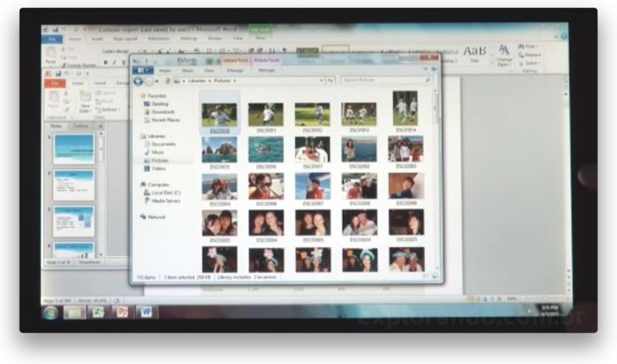Open the address bar history dropdown
The width and height of the screenshot is (617, 364).
[x=321, y=81]
